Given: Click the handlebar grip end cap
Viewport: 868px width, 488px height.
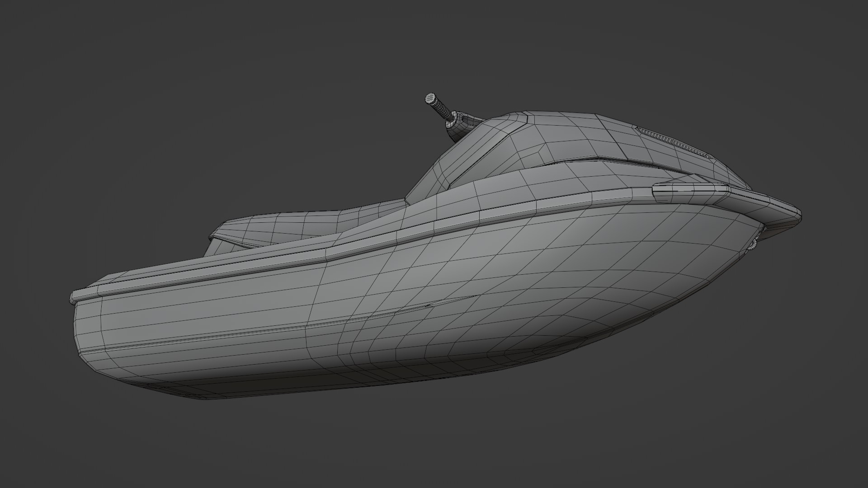Looking at the screenshot, I should click(x=430, y=99).
